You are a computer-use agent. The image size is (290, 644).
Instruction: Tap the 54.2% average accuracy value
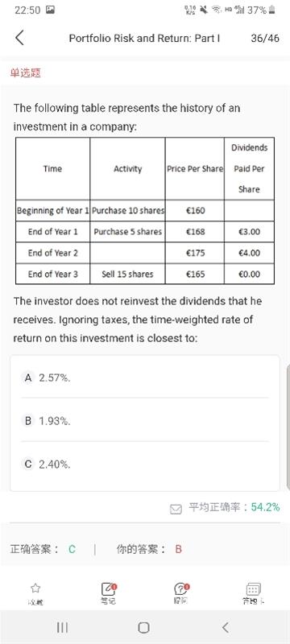[265, 507]
